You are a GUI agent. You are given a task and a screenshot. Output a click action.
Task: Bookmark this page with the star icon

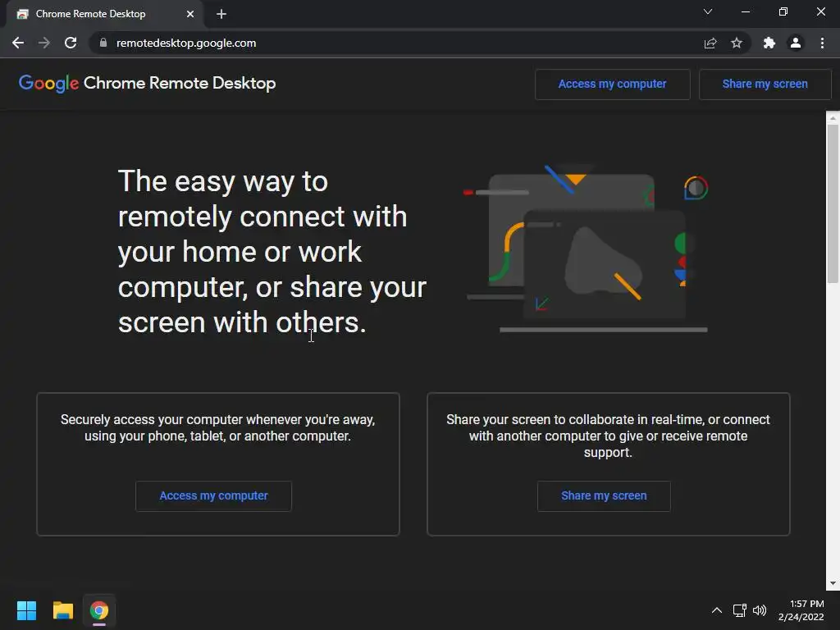(737, 43)
